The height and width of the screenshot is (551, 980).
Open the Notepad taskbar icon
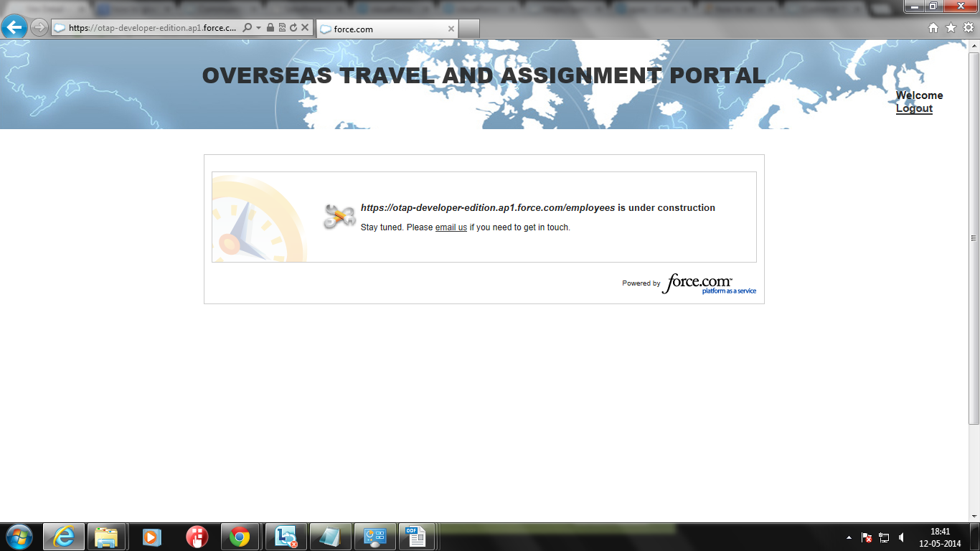331,537
